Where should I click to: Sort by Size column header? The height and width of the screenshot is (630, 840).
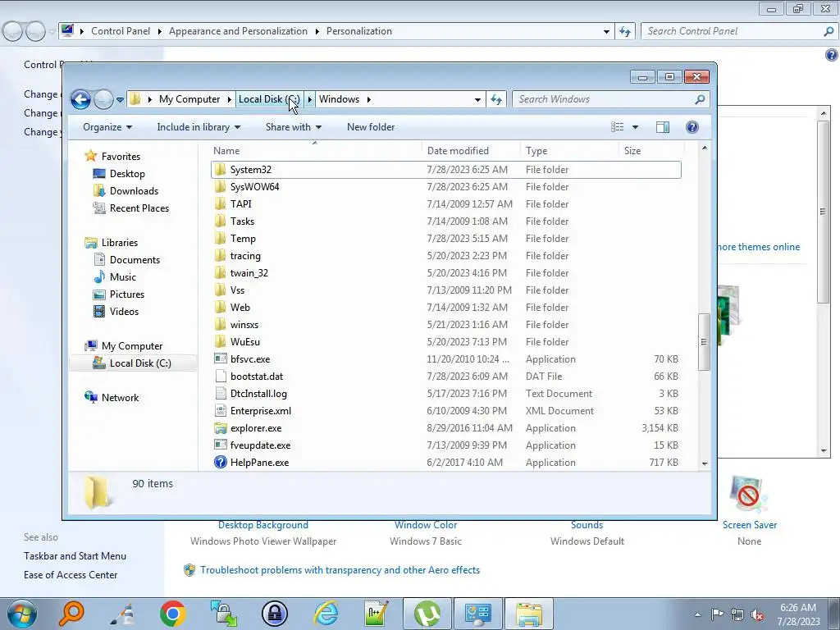(x=651, y=151)
